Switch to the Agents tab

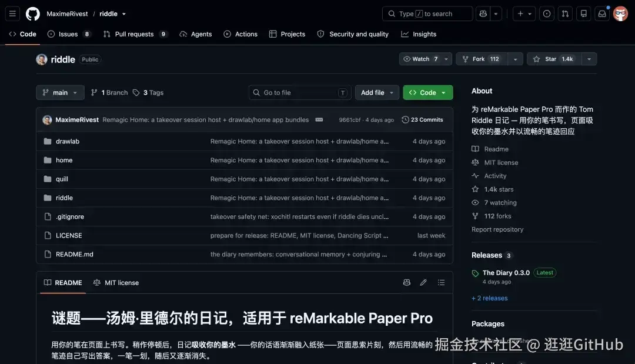pos(196,35)
